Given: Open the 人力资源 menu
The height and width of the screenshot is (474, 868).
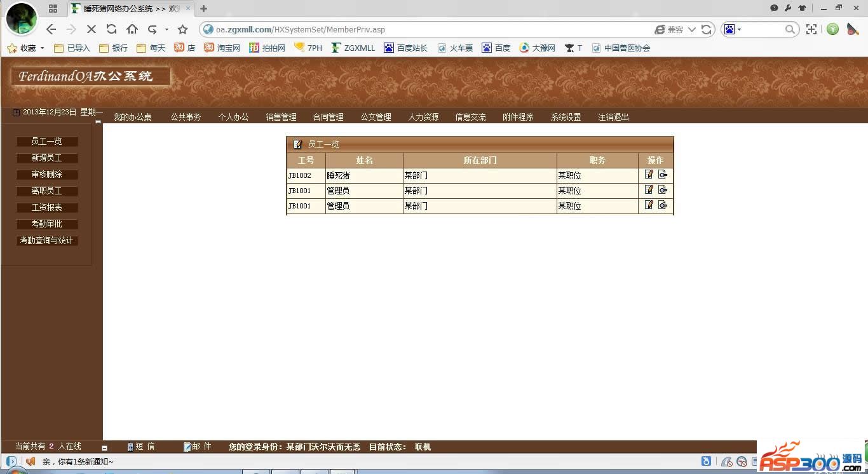Looking at the screenshot, I should pyautogui.click(x=423, y=117).
